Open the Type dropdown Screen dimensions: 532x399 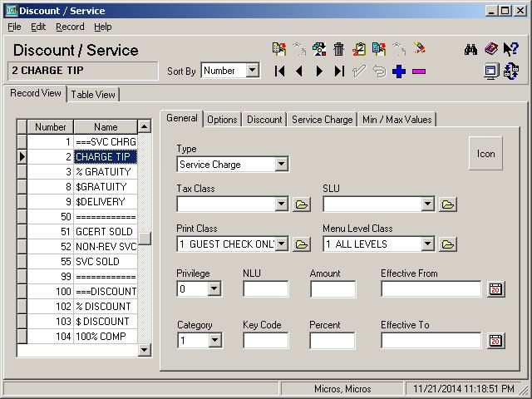pos(281,165)
